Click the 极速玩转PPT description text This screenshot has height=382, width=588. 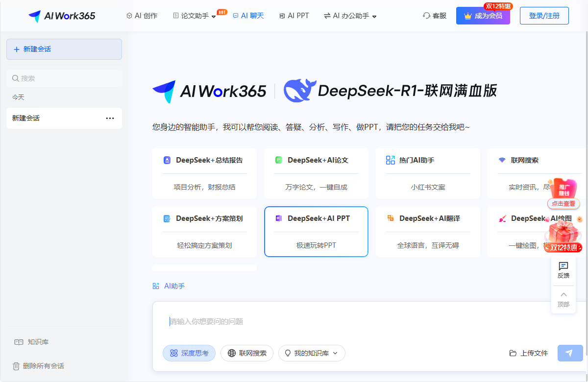coord(316,245)
